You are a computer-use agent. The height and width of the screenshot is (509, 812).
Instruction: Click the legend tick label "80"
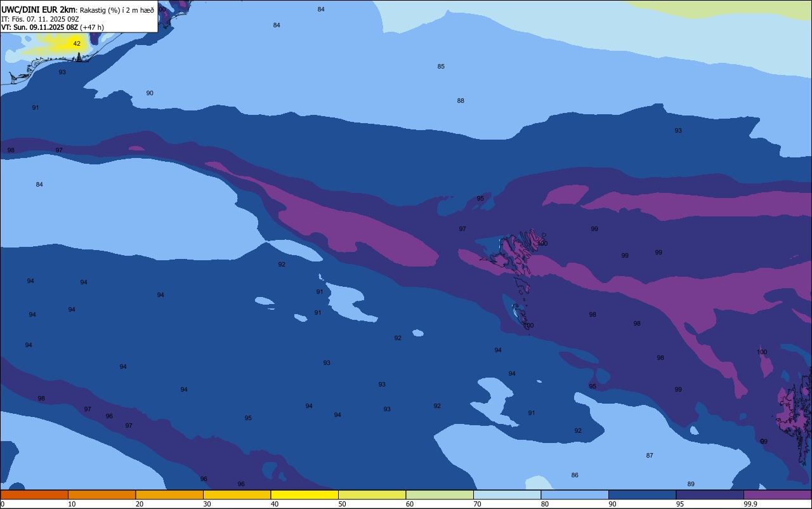(545, 504)
